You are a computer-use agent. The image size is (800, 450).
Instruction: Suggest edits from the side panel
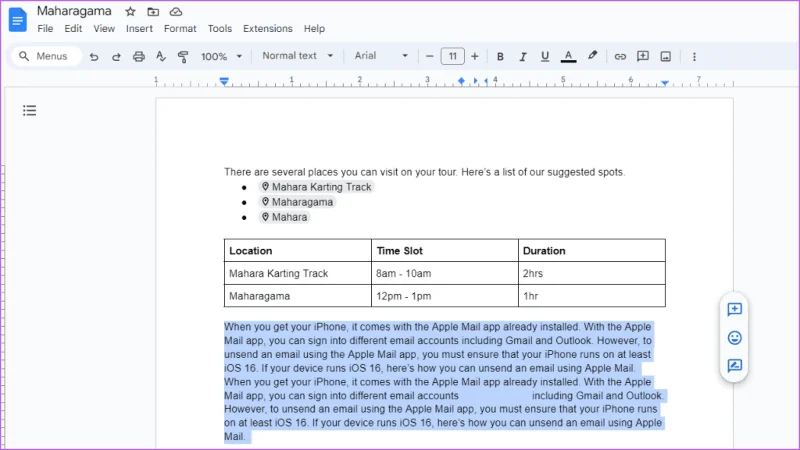pyautogui.click(x=735, y=365)
